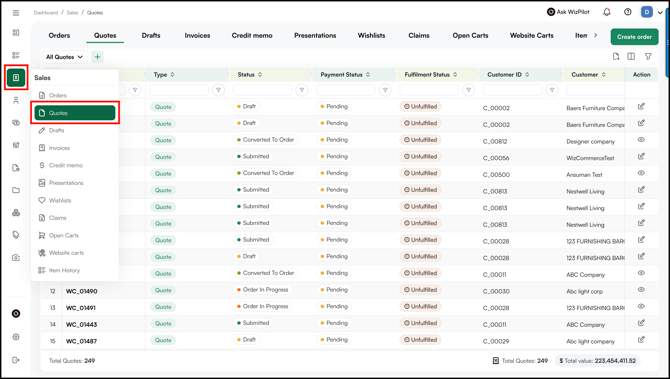This screenshot has width=670, height=379.
Task: Open the All Quotes dropdown
Action: (65, 57)
